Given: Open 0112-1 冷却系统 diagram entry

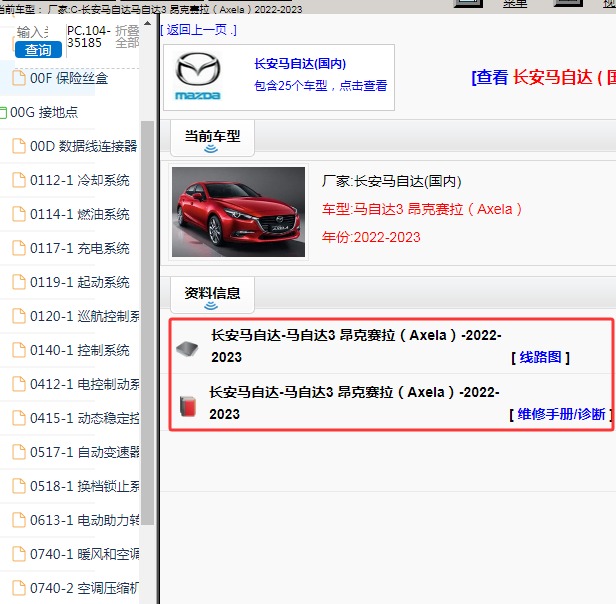Looking at the screenshot, I should tap(80, 180).
